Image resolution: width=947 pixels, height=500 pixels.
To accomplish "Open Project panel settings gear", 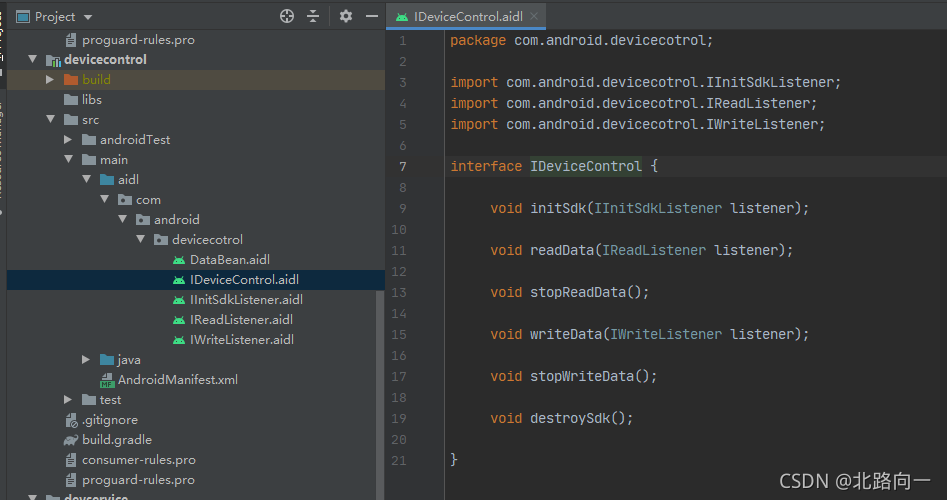I will 345,16.
